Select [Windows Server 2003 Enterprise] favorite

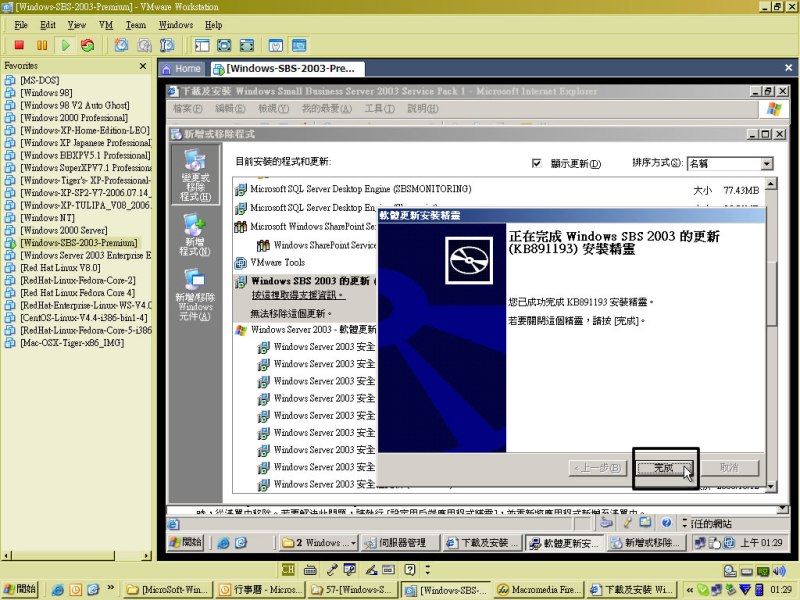point(86,256)
